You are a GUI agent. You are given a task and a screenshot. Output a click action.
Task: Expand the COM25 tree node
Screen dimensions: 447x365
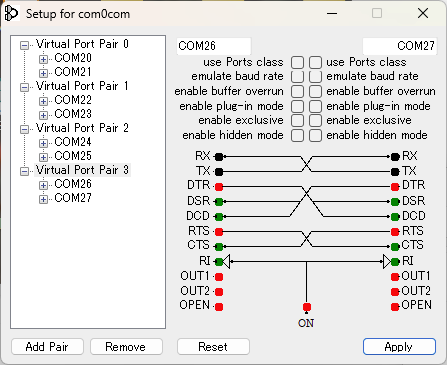[43, 157]
